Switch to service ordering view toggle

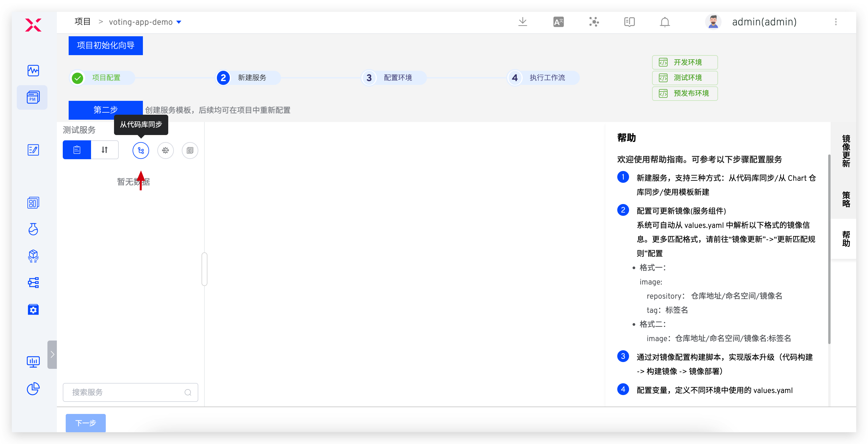(105, 150)
